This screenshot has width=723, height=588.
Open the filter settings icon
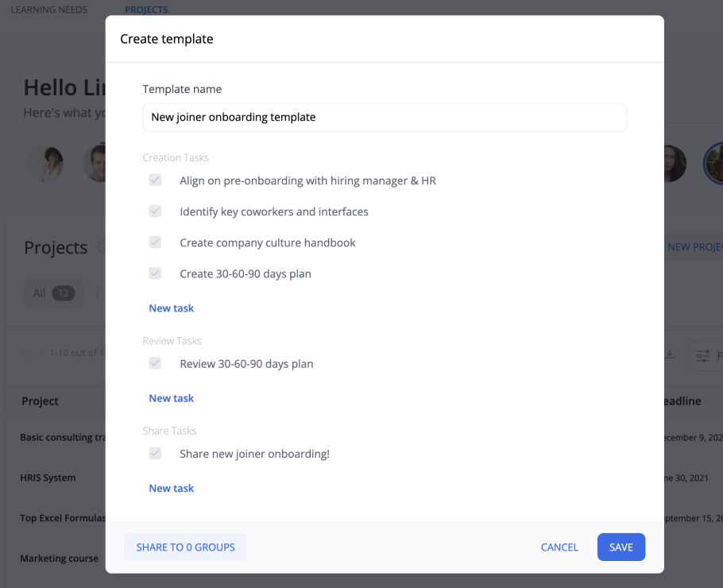pyautogui.click(x=702, y=356)
